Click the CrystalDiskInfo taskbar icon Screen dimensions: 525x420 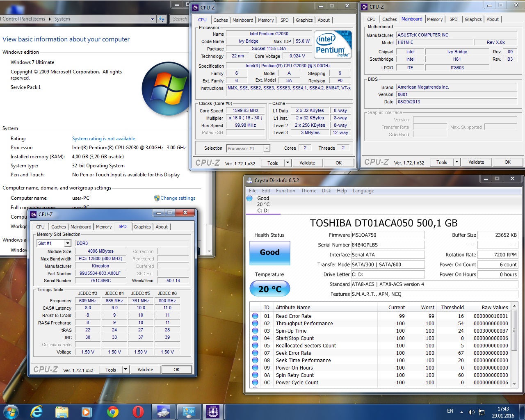click(x=163, y=411)
